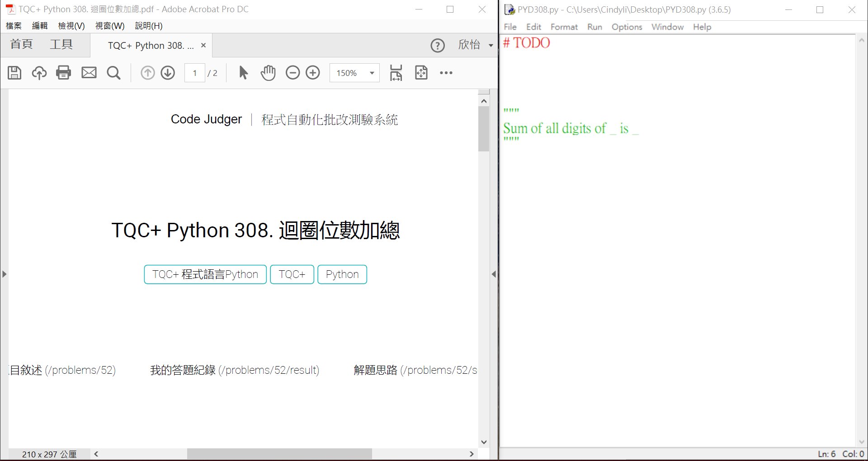Open the search magnifier in Acrobat toolbar

coord(113,73)
